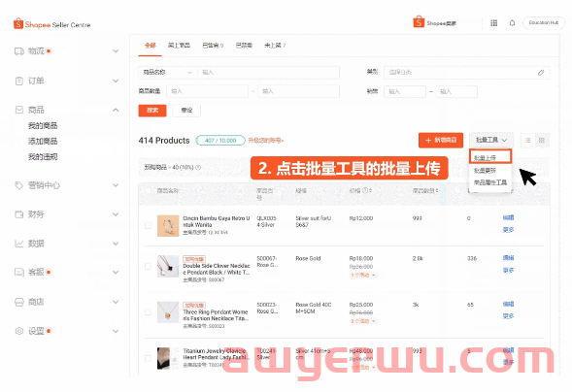Click the 重设 reset button

(x=186, y=111)
